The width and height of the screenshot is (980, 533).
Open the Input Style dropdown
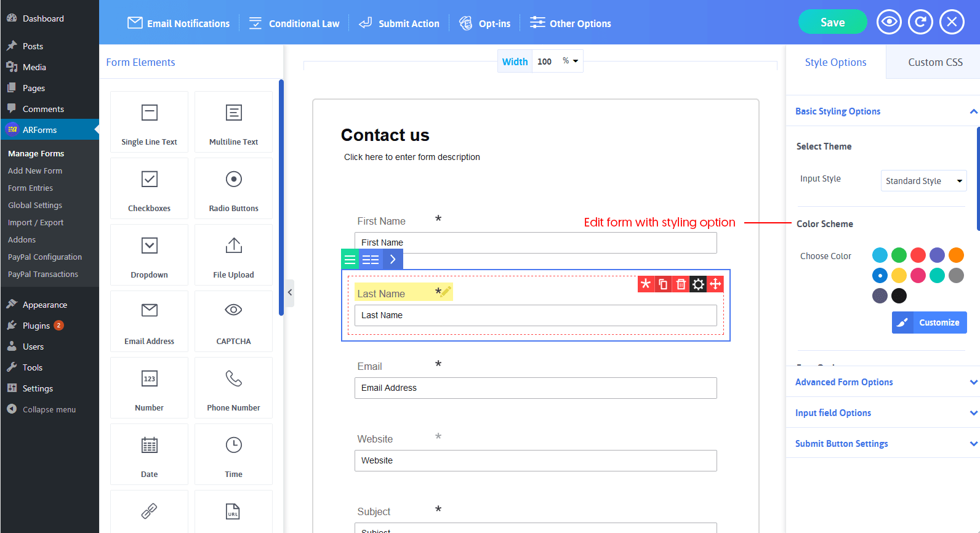pyautogui.click(x=923, y=181)
